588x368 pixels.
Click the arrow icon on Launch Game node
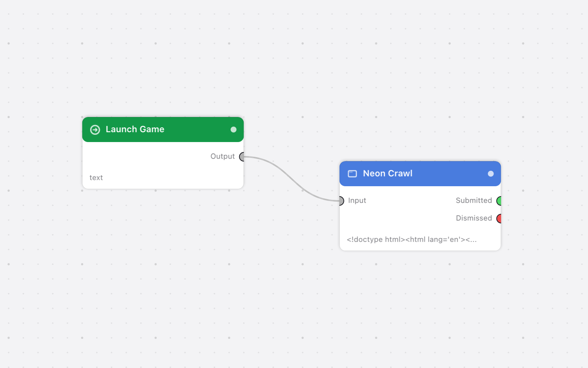[95, 130]
